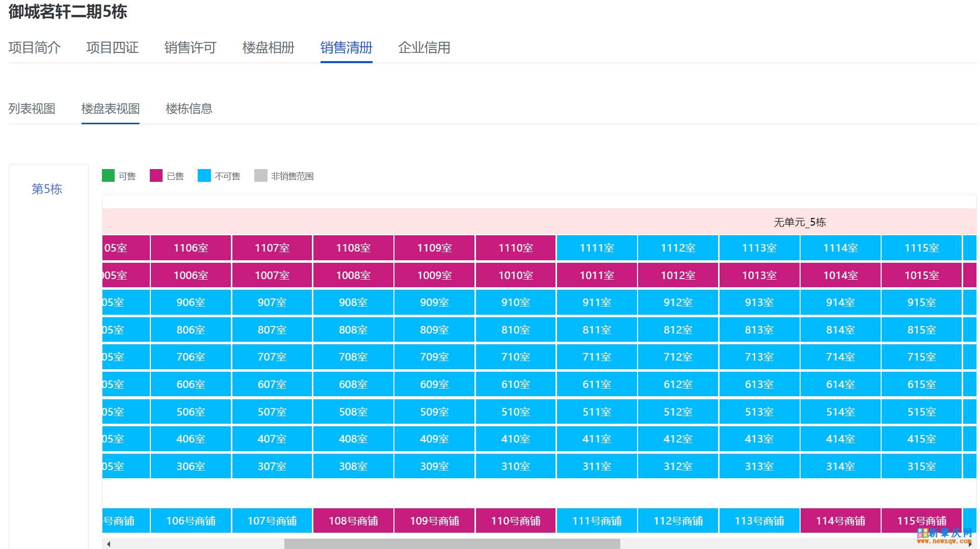The width and height of the screenshot is (980, 549).
Task: Switch to the 销售清册 tab
Action: coord(346,47)
